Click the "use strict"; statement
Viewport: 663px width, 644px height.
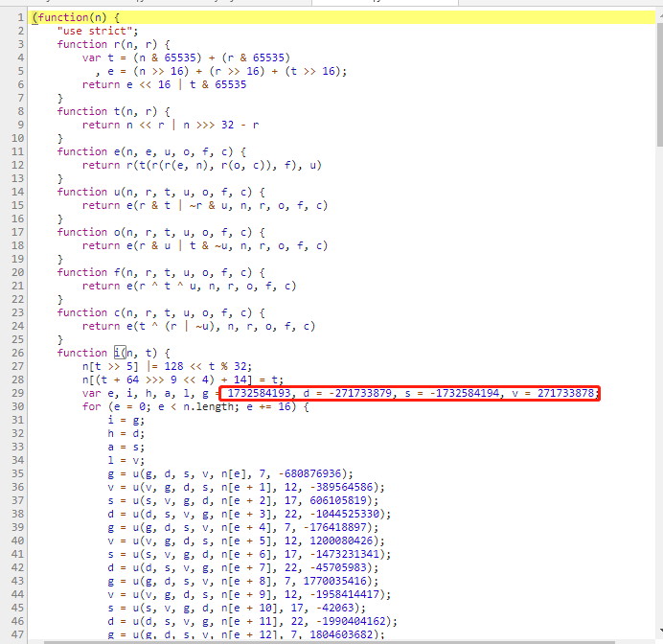(98, 31)
